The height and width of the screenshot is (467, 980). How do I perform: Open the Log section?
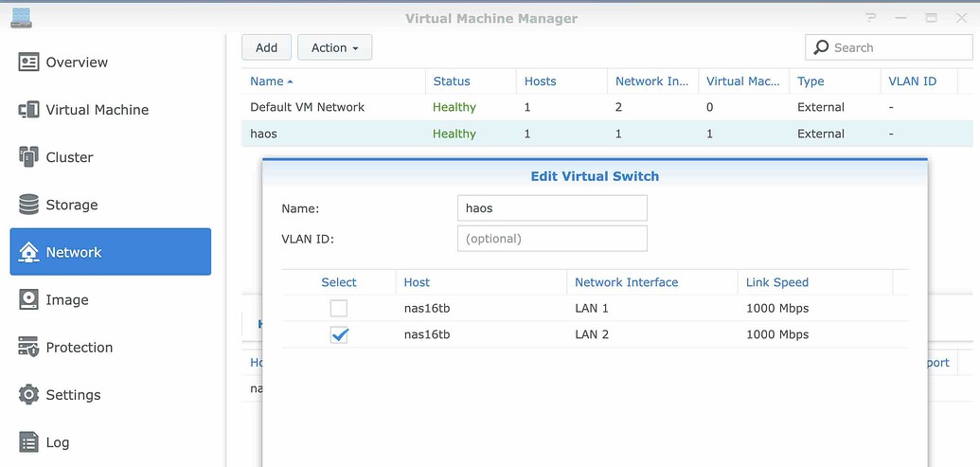(x=58, y=442)
